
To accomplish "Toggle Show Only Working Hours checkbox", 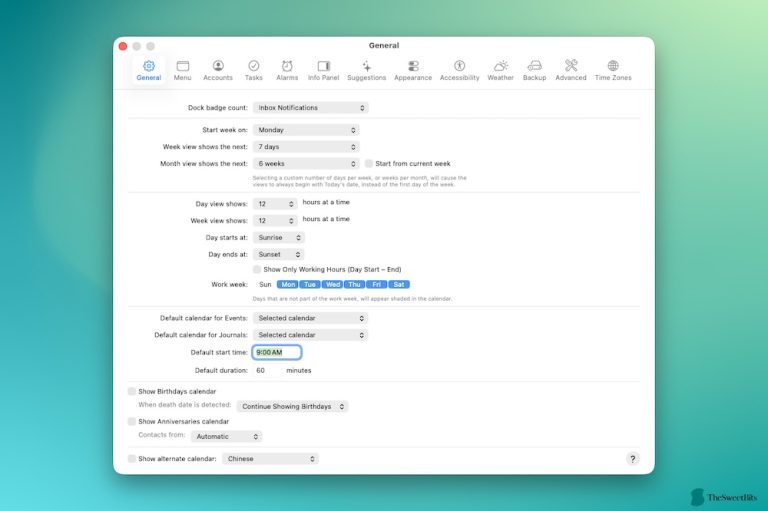I will point(257,269).
